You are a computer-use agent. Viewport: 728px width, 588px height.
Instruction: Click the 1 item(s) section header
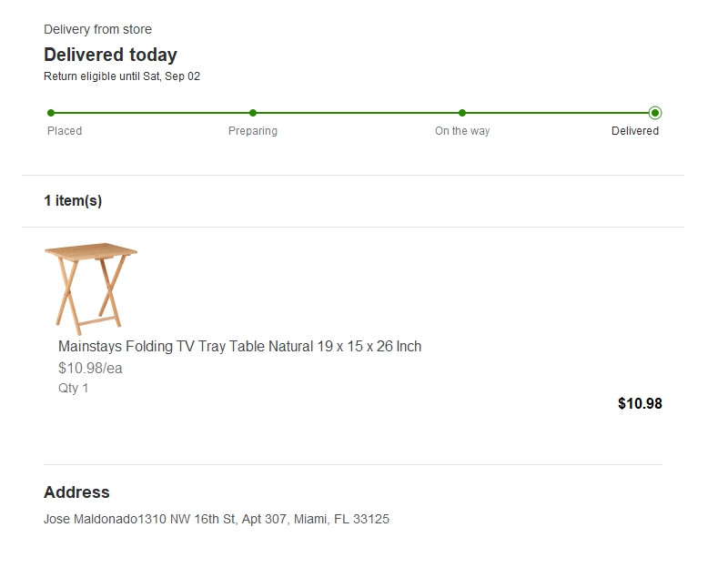[x=73, y=201]
